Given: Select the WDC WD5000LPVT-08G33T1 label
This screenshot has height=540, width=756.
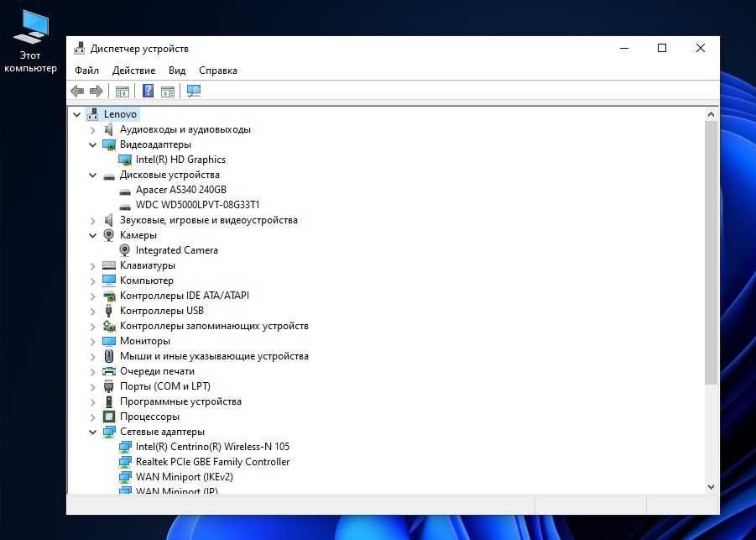Looking at the screenshot, I should [x=198, y=205].
